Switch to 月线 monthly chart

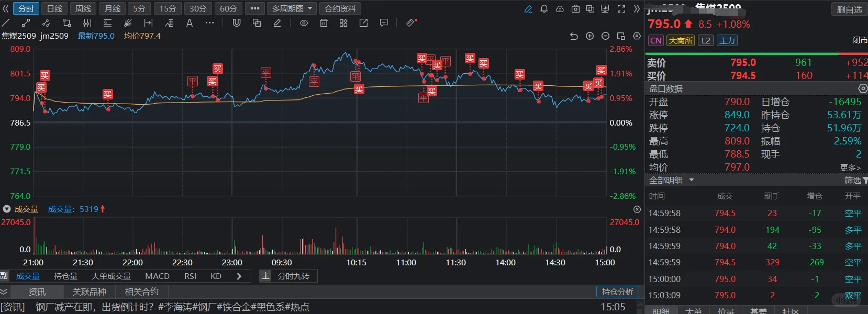point(113,9)
